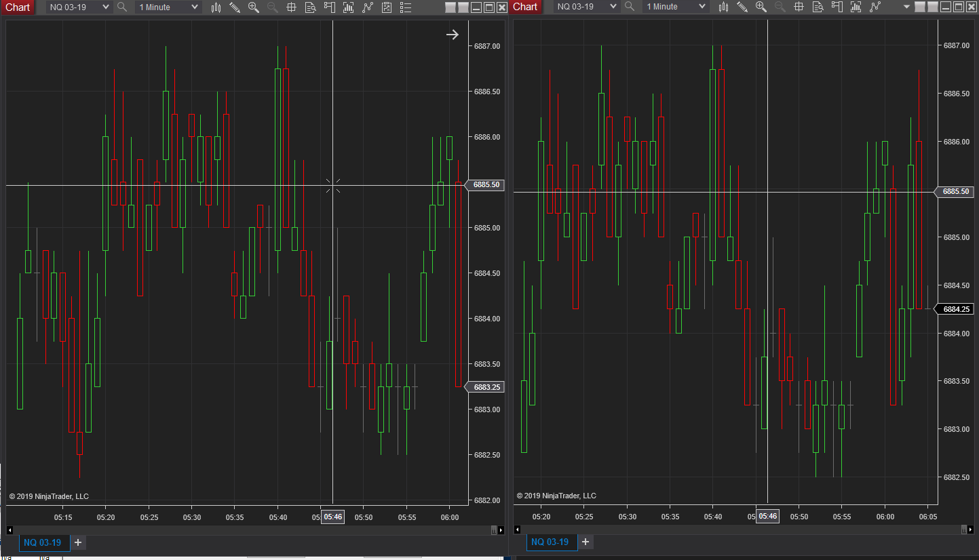This screenshot has width=979, height=560.
Task: Toggle the instrument link square in left chart
Action: tap(450, 7)
